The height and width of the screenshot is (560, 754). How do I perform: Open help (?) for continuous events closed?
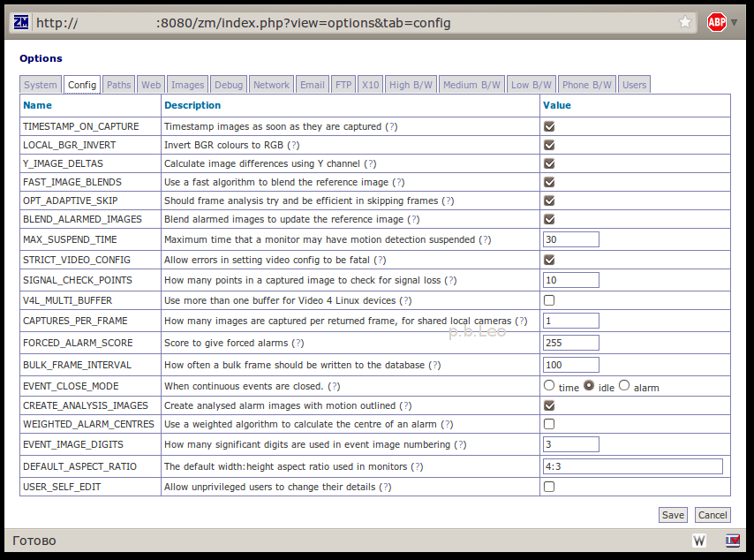pos(334,386)
